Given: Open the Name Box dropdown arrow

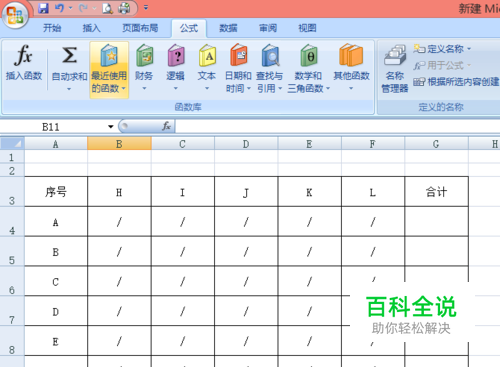Looking at the screenshot, I should coord(111,127).
